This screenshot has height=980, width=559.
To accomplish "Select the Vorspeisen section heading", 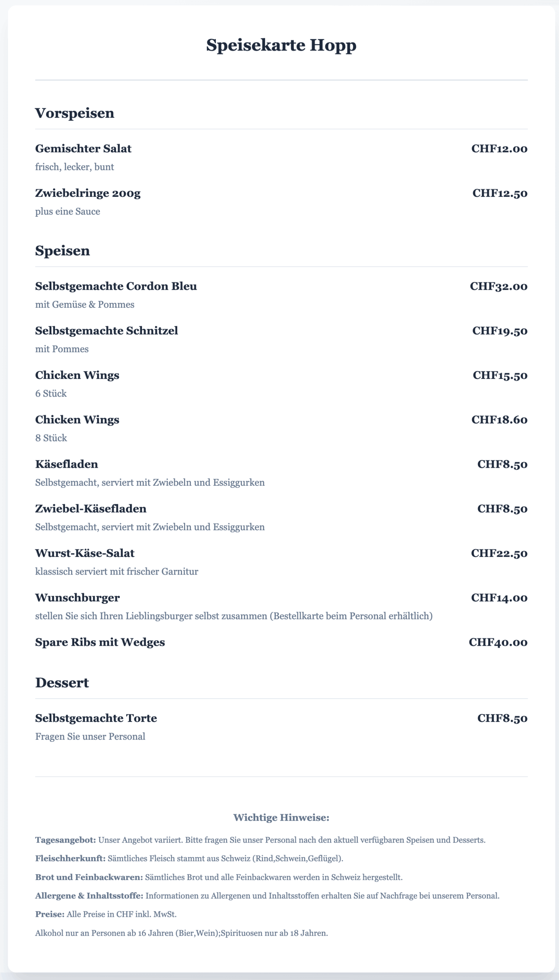I will point(75,113).
